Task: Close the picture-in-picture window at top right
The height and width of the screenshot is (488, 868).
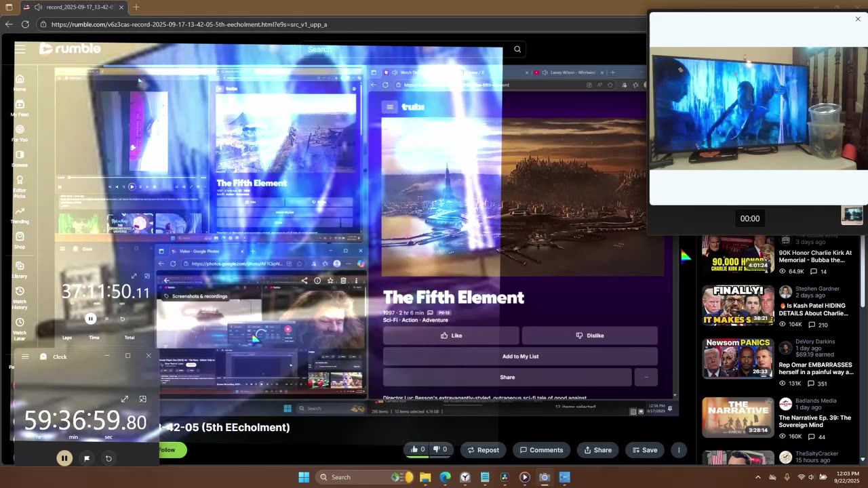Action: (858, 19)
